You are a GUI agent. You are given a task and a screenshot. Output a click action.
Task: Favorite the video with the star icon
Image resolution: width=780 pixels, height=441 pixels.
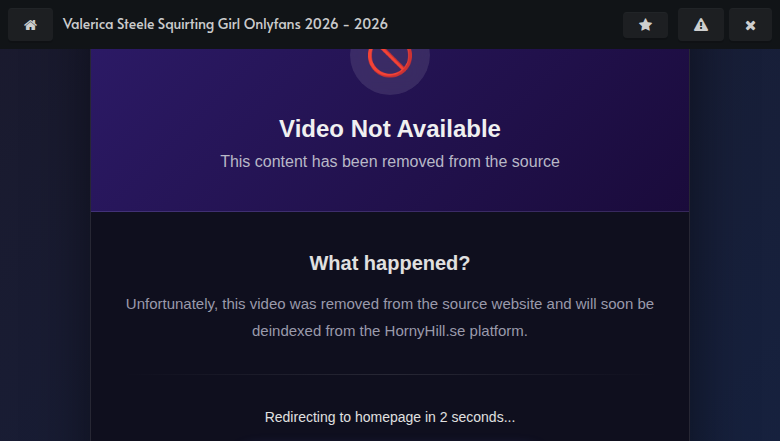click(645, 24)
